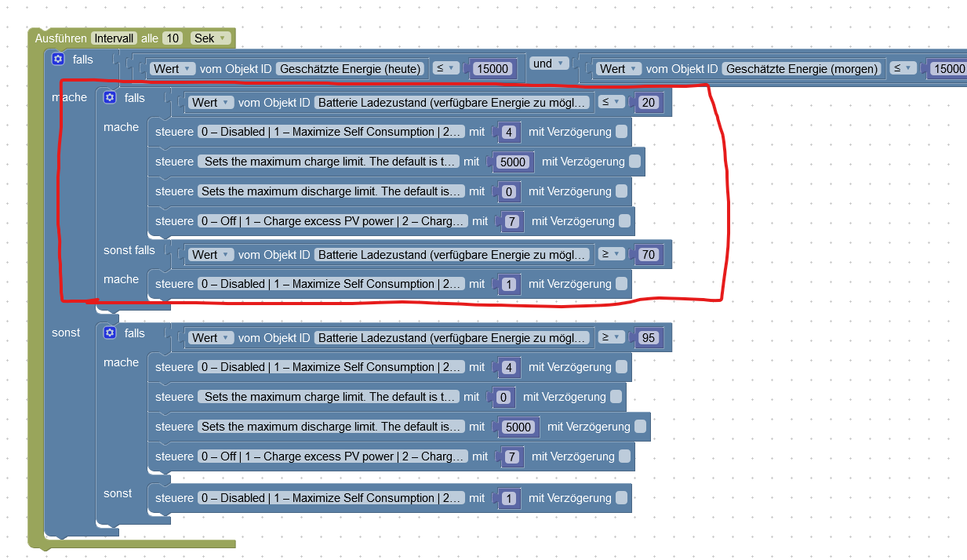Edit the discharge limit value 0
Image resolution: width=967 pixels, height=560 pixels.
coord(509,192)
